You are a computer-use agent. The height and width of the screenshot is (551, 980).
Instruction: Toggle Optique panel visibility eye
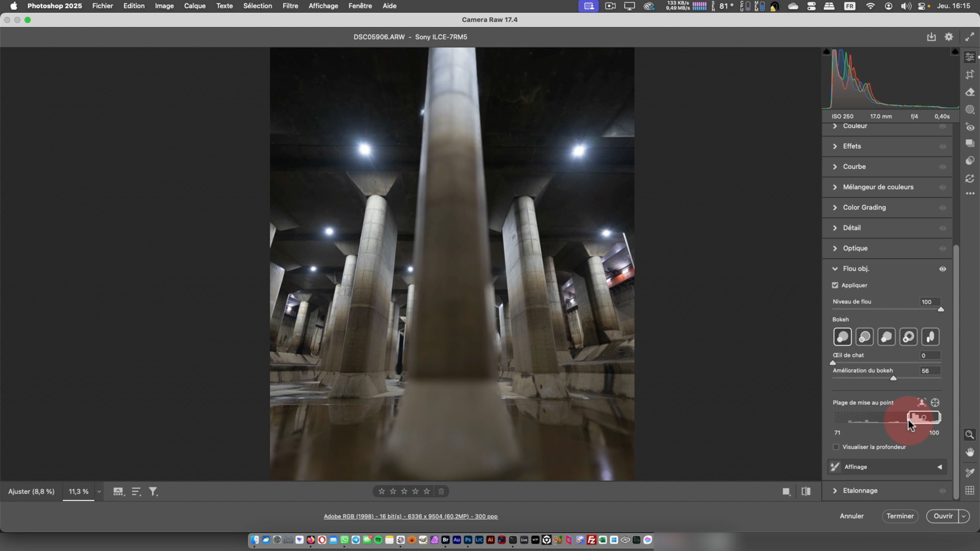click(x=942, y=249)
